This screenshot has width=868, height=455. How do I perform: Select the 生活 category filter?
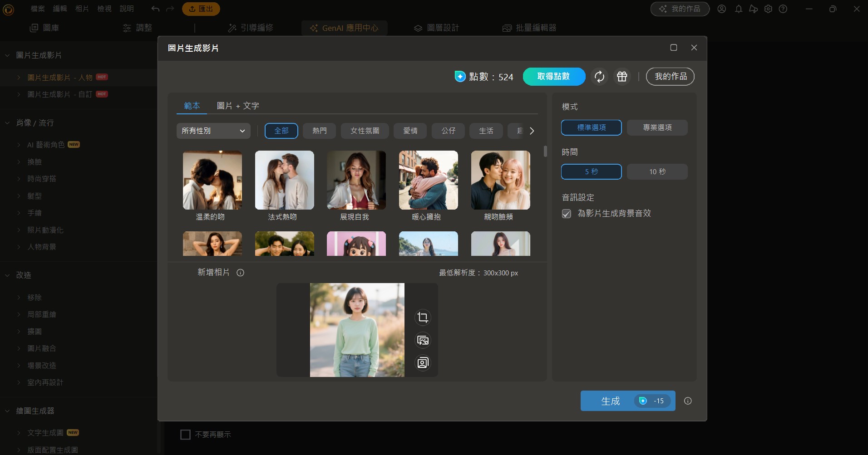click(x=486, y=131)
